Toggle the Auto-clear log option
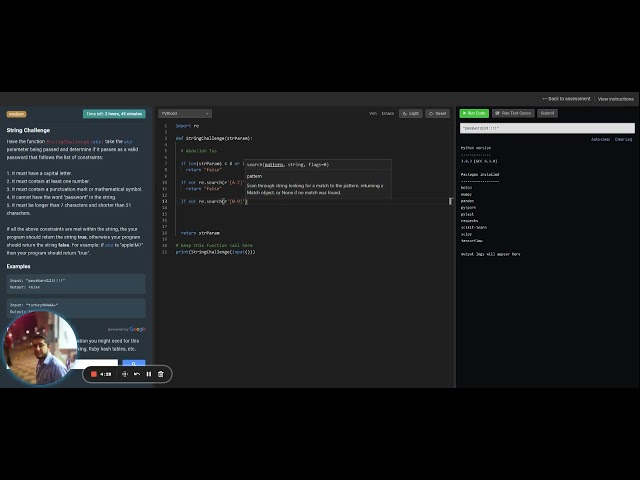The width and height of the screenshot is (640, 480). pos(600,140)
